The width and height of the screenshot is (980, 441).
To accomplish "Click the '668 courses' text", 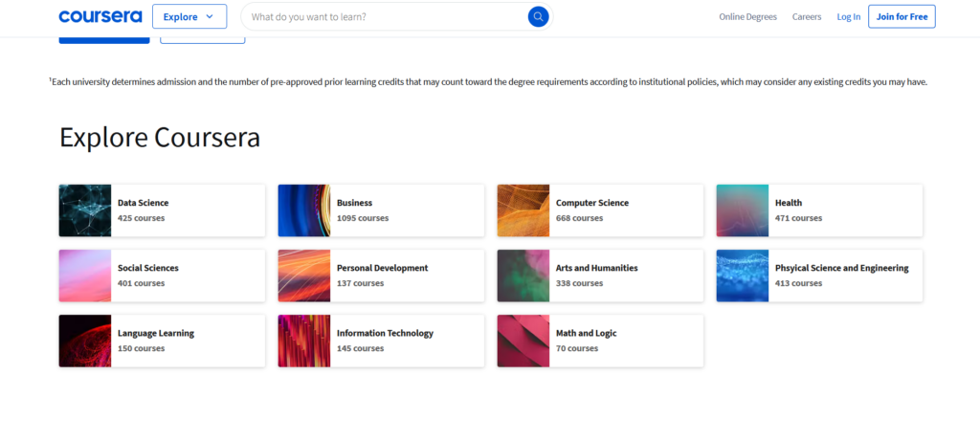I will tap(579, 218).
